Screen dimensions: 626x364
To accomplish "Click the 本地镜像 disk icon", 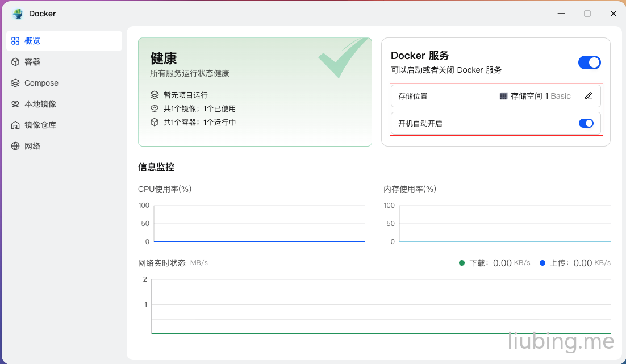I will pyautogui.click(x=15, y=104).
